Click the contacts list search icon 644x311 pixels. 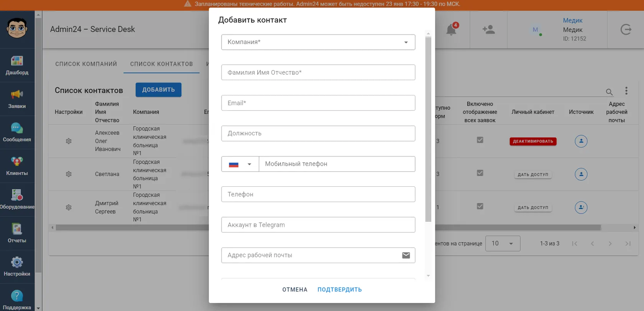coord(609,92)
